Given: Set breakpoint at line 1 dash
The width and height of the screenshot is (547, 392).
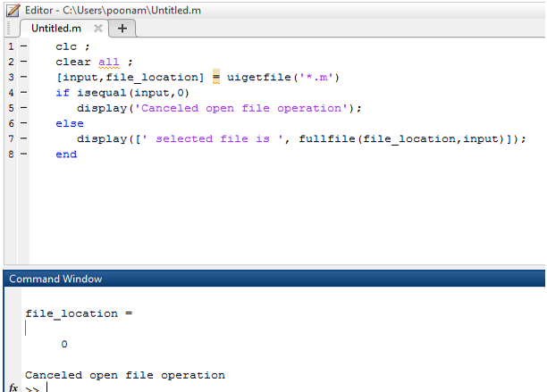Looking at the screenshot, I should point(23,46).
